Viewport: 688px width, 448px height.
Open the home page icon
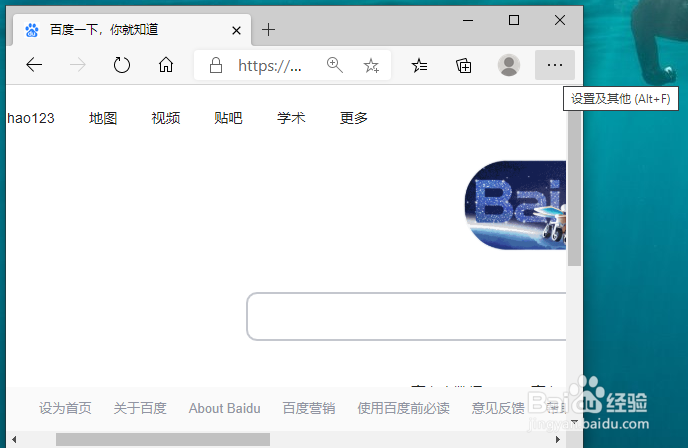(x=166, y=65)
